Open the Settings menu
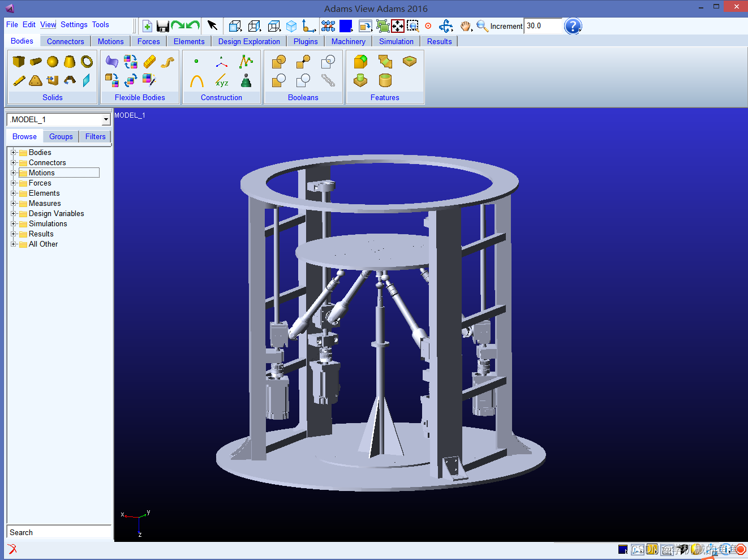The image size is (748, 560). coord(74,25)
